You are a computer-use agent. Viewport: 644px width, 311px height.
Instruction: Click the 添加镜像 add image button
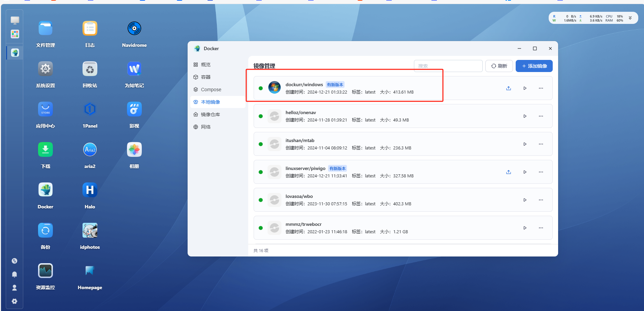point(534,66)
